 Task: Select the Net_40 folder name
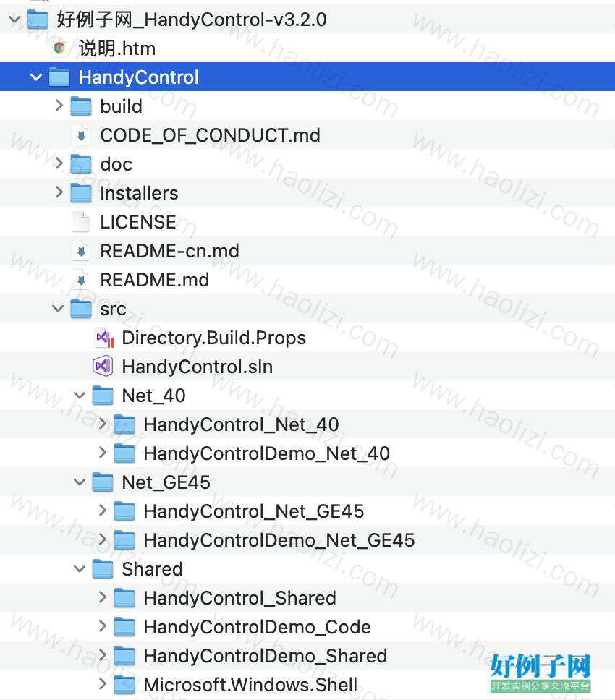[153, 396]
